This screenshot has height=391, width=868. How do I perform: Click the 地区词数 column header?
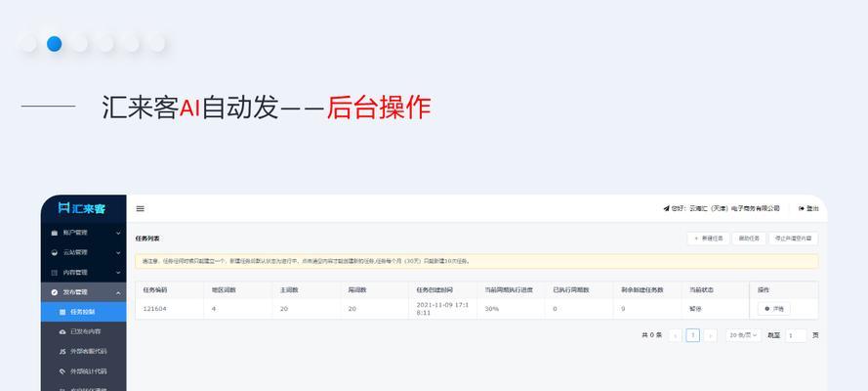[224, 290]
